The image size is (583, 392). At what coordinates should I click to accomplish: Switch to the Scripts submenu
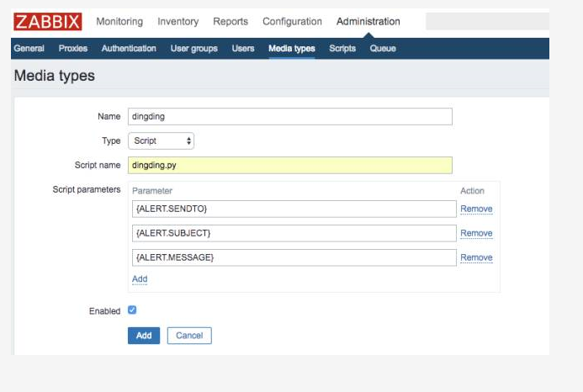click(342, 48)
